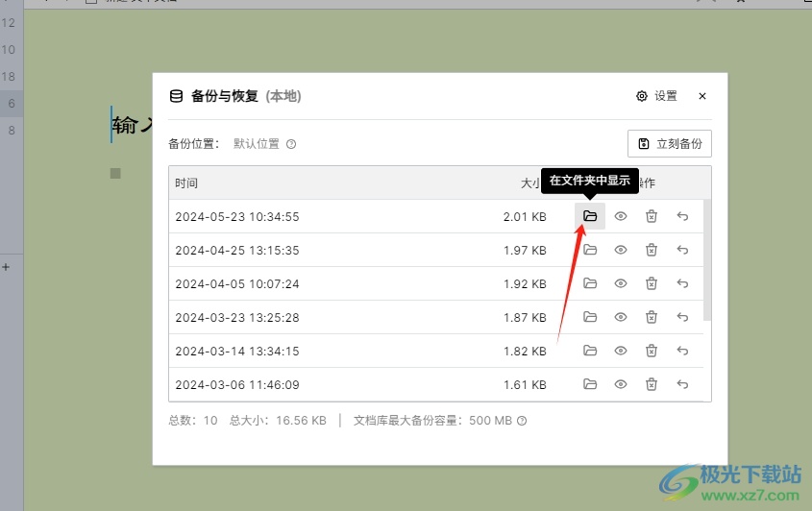Show 2024-03-23 13:25:28 backup in folder

coord(590,317)
